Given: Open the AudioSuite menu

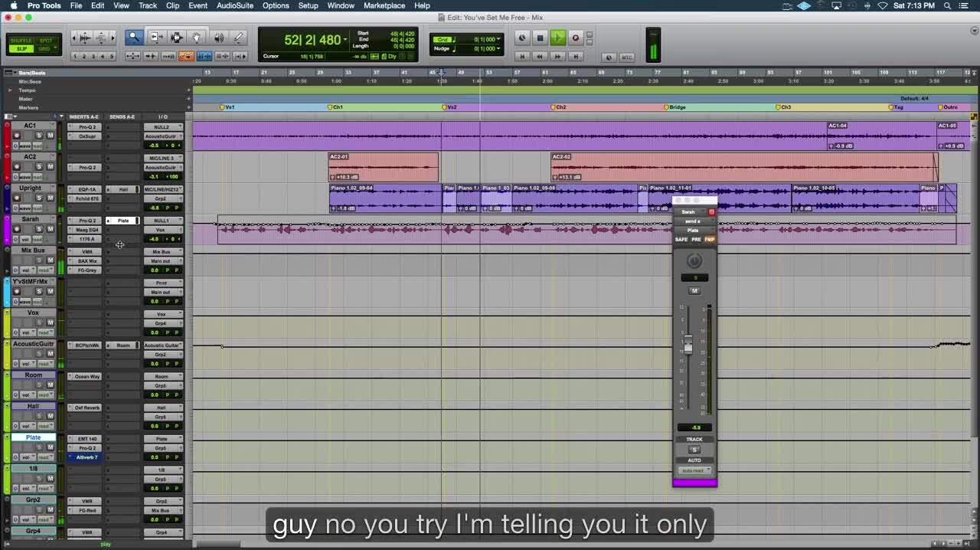Looking at the screenshot, I should pos(234,5).
